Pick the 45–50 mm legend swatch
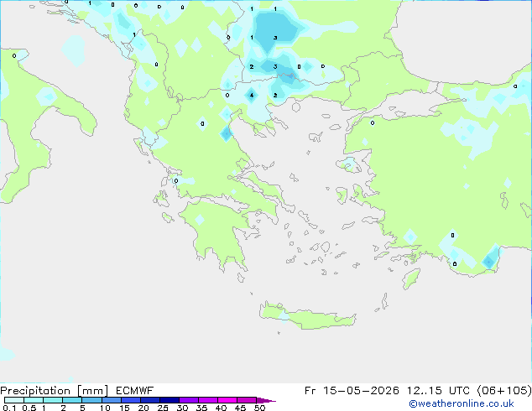532x411 pixels. (247, 400)
